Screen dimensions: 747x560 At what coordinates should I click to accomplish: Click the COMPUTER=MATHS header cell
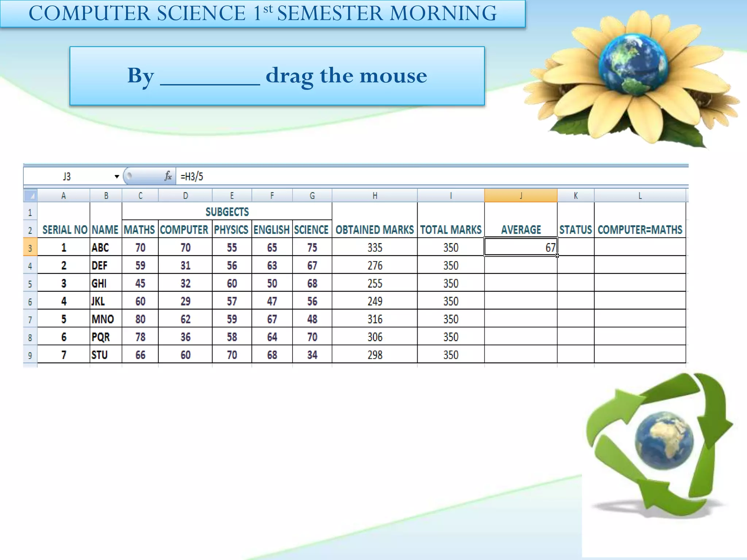click(x=640, y=221)
